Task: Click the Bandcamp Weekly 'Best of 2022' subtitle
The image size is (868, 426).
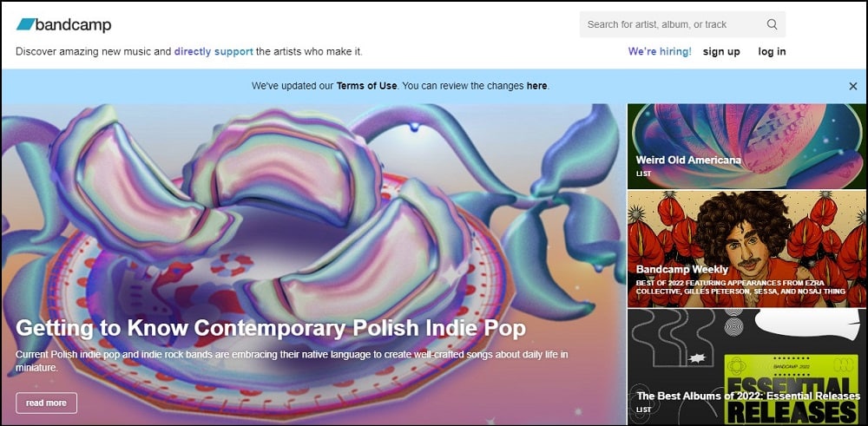Action: 740,286
